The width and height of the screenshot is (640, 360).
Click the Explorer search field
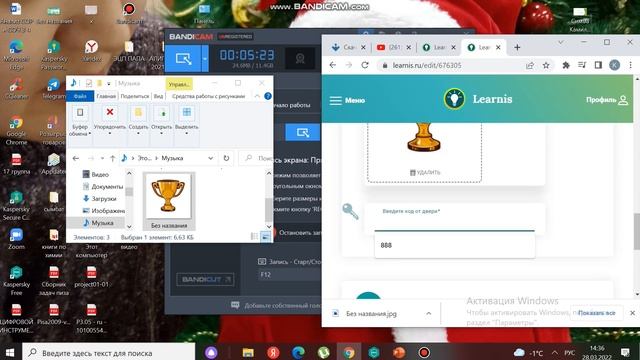tap(257, 158)
